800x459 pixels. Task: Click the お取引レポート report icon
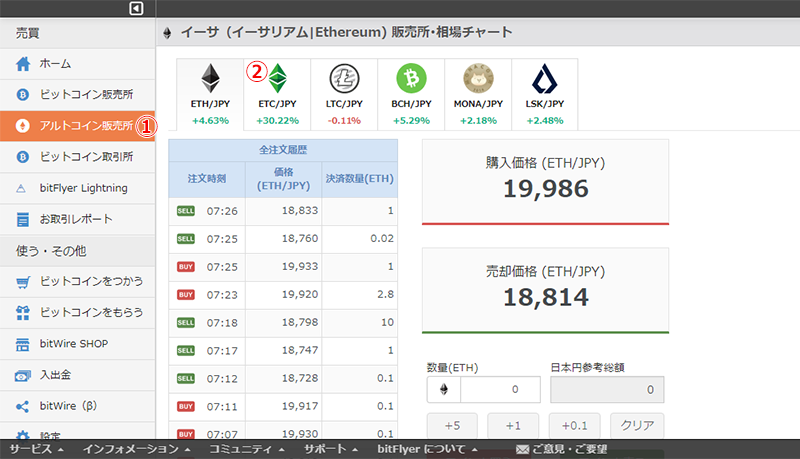(x=22, y=219)
